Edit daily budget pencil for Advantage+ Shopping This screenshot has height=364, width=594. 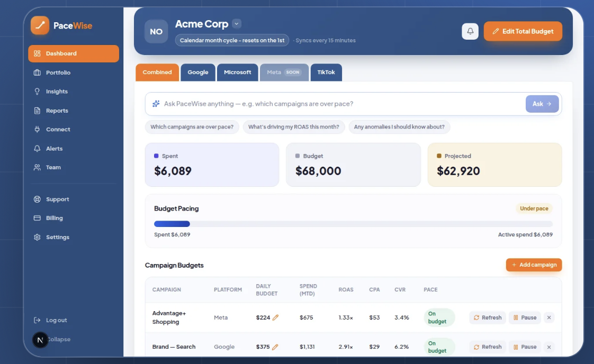(x=275, y=317)
